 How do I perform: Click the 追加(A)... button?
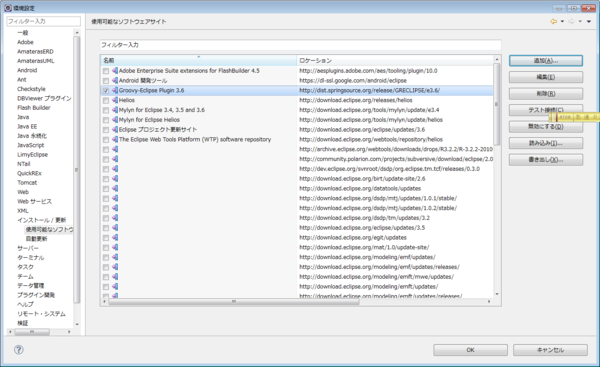click(x=546, y=60)
